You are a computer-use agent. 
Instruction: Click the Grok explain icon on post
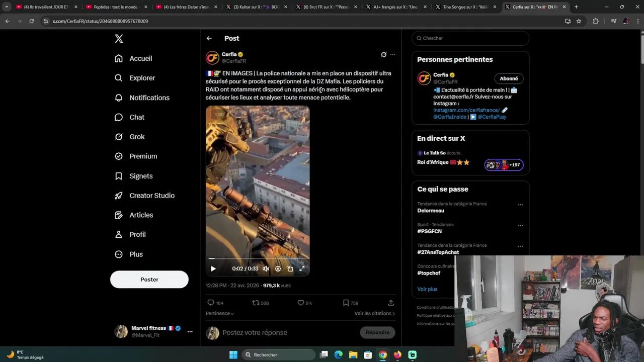tap(383, 54)
